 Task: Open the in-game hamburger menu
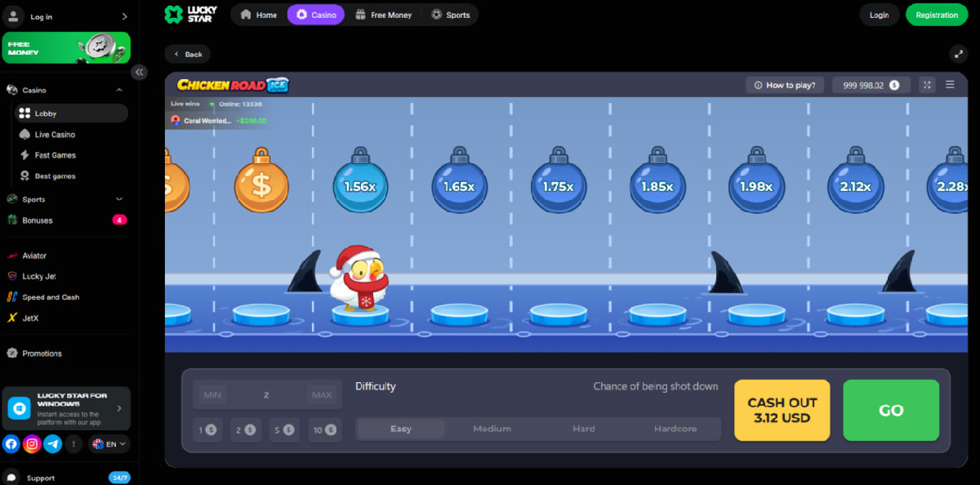[x=951, y=84]
